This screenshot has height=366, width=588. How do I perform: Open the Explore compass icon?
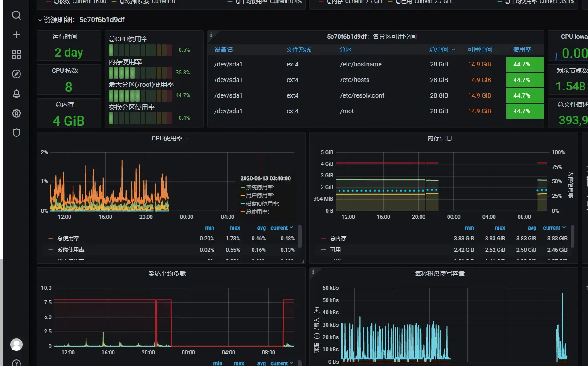[16, 74]
